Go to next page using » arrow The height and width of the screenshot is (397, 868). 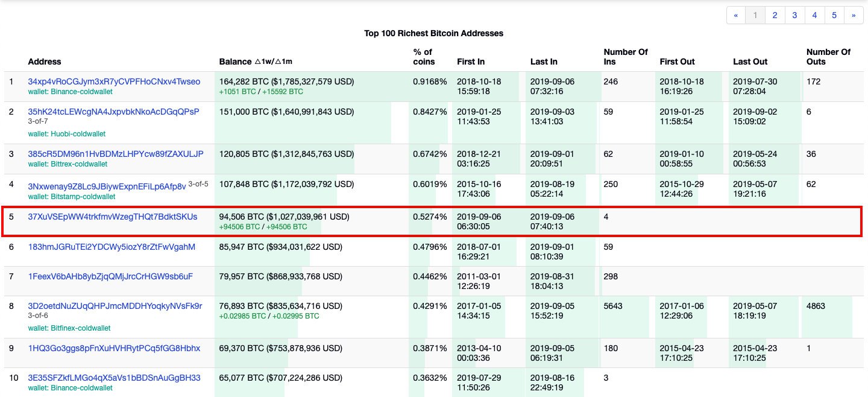pyautogui.click(x=854, y=16)
